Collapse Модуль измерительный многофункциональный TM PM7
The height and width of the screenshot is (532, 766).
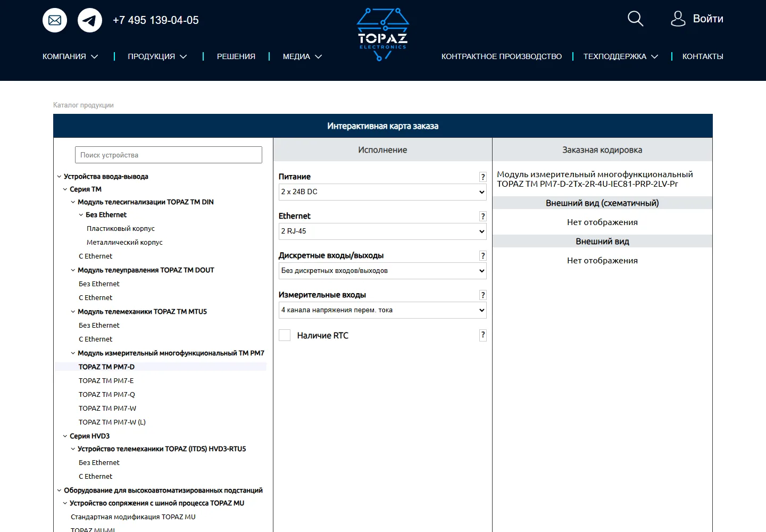[x=73, y=353]
